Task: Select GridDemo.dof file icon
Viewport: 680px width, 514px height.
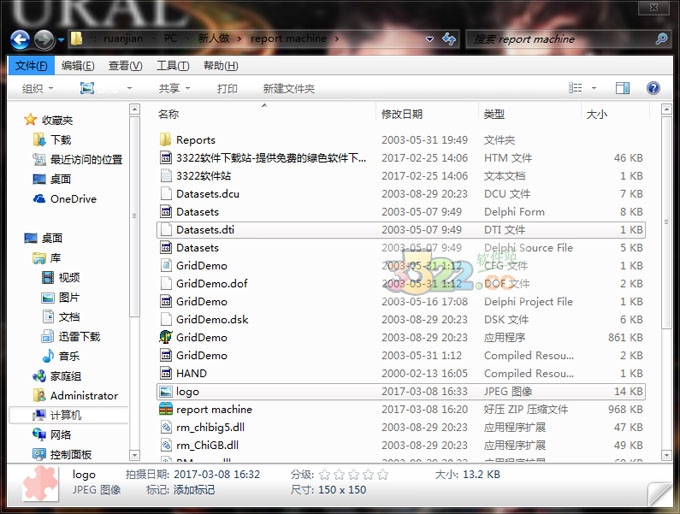Action: click(x=166, y=283)
